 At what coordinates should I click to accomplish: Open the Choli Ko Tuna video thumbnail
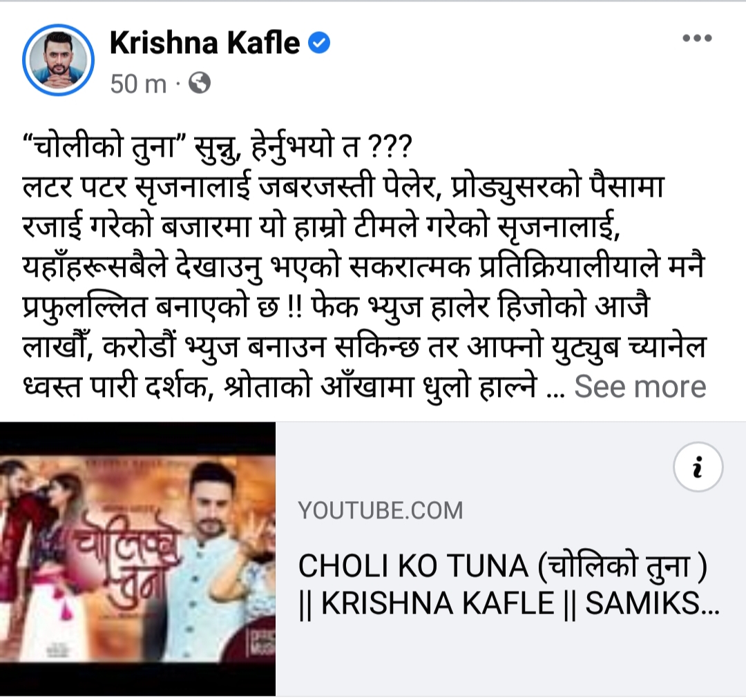click(137, 558)
